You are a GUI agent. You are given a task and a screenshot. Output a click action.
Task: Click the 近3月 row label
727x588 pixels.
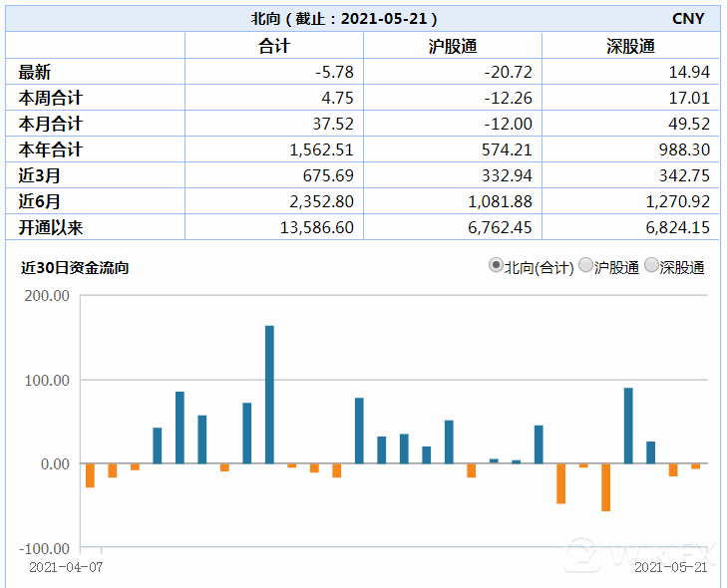tap(40, 175)
